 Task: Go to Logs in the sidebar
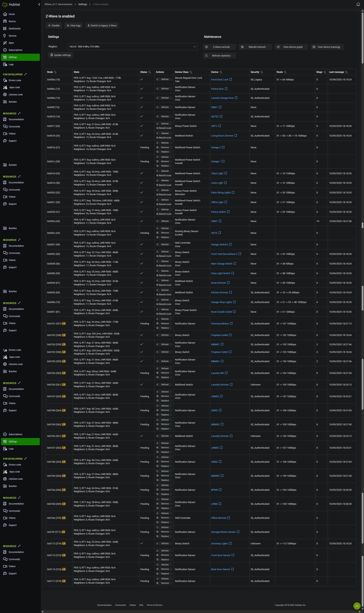click(11, 64)
